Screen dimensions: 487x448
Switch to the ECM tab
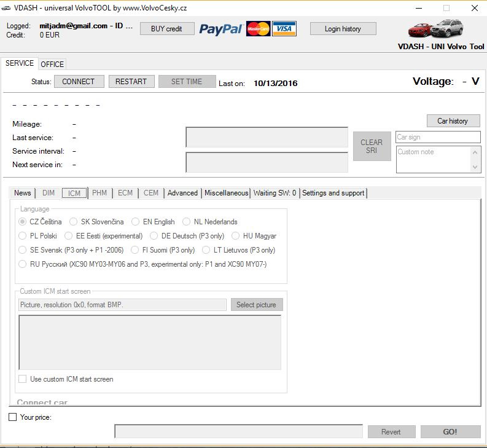coord(125,193)
